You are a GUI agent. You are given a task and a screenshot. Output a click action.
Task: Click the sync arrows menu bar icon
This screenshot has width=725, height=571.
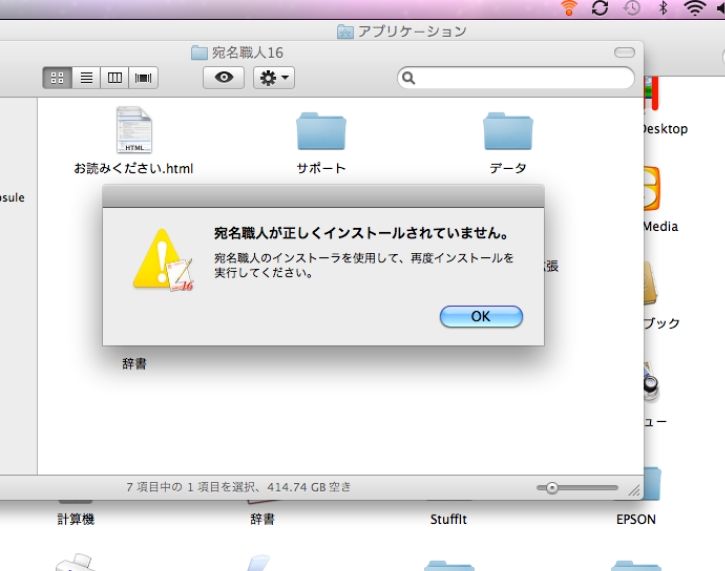coord(600,8)
